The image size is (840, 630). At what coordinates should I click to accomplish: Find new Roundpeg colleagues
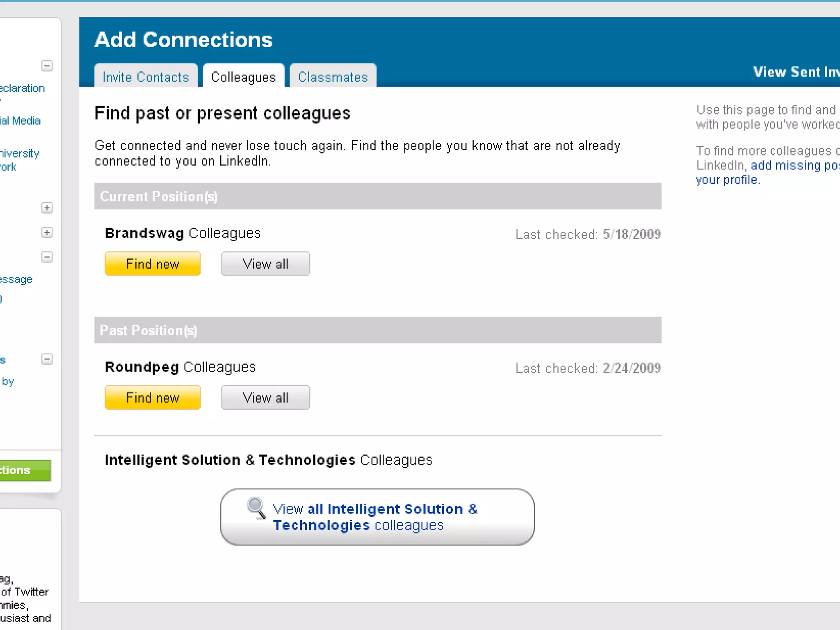153,397
